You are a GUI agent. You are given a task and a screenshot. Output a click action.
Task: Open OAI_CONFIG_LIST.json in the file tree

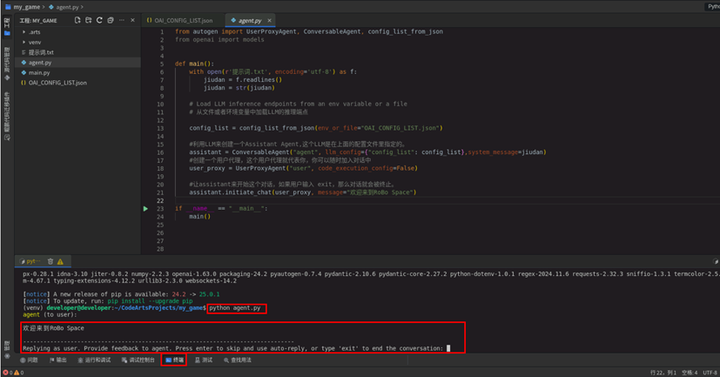[57, 83]
